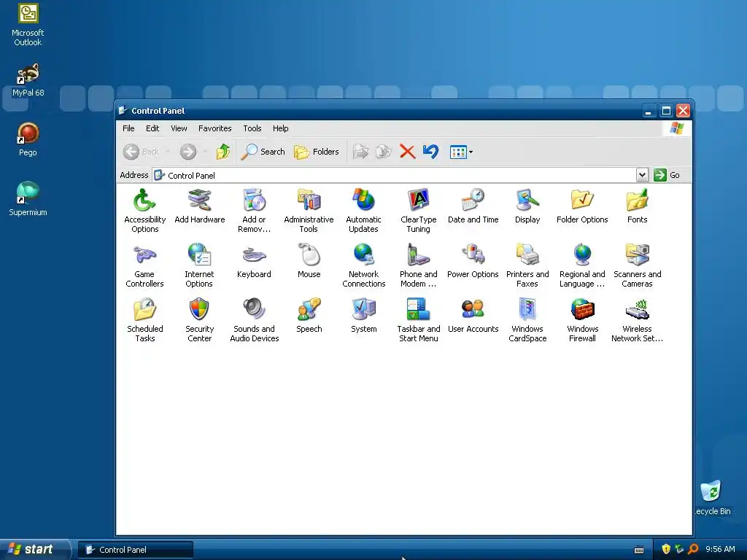Select Microsoft Outlook desktop icon
The height and width of the screenshot is (560, 747).
28,25
